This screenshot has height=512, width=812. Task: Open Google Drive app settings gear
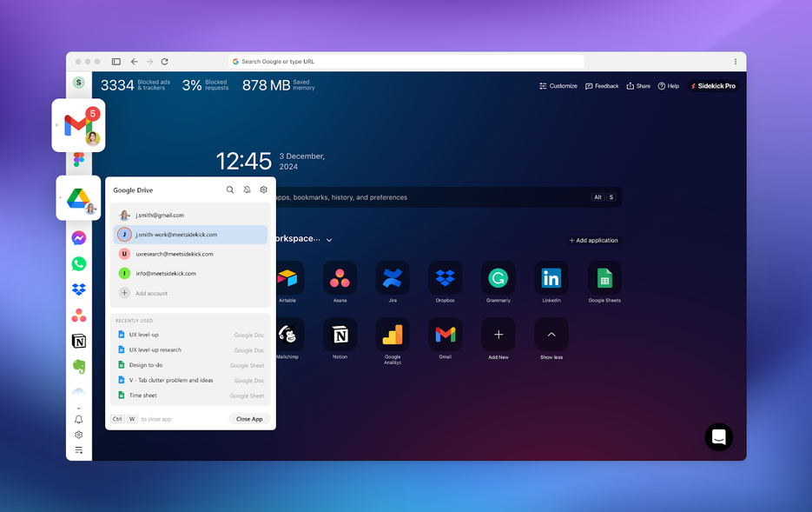(x=264, y=190)
